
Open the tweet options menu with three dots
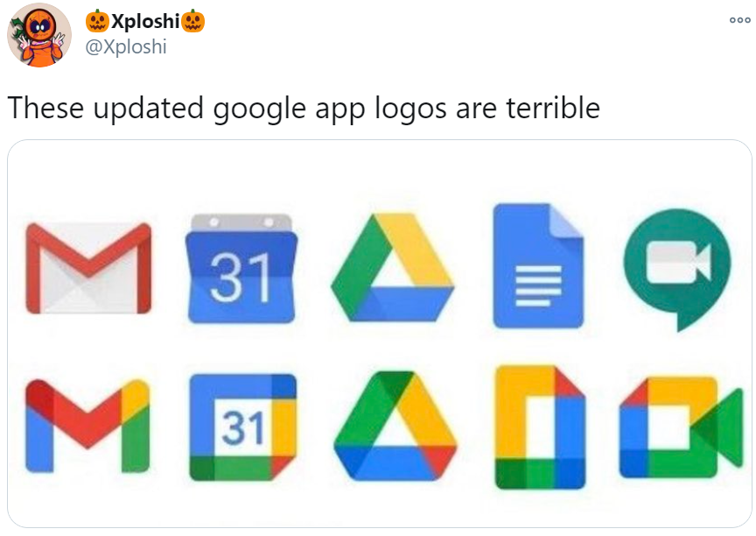click(x=739, y=19)
